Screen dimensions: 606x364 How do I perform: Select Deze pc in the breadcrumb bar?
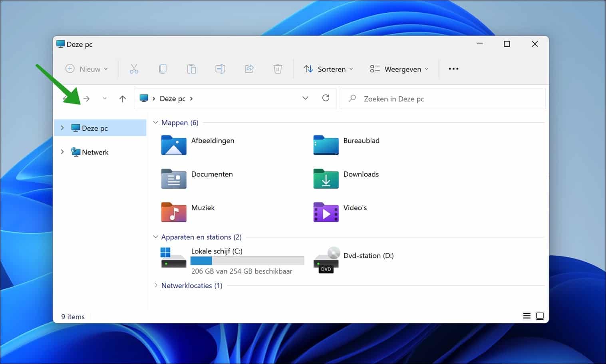pos(172,98)
